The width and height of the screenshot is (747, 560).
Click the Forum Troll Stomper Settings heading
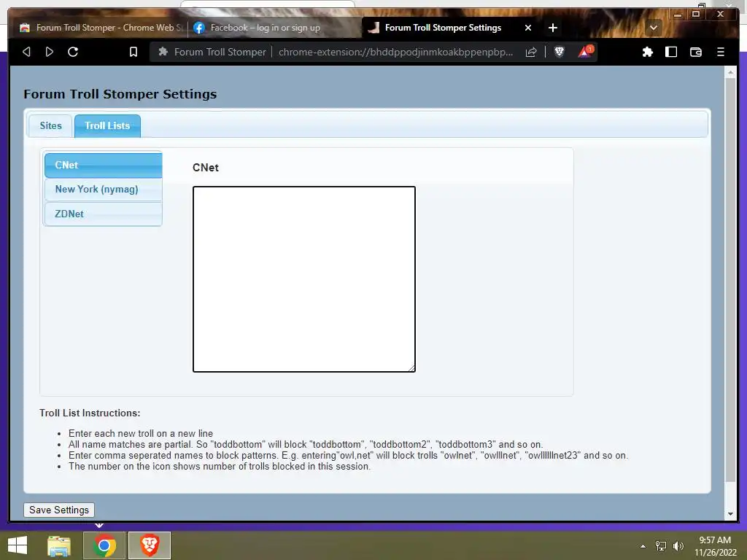[120, 94]
